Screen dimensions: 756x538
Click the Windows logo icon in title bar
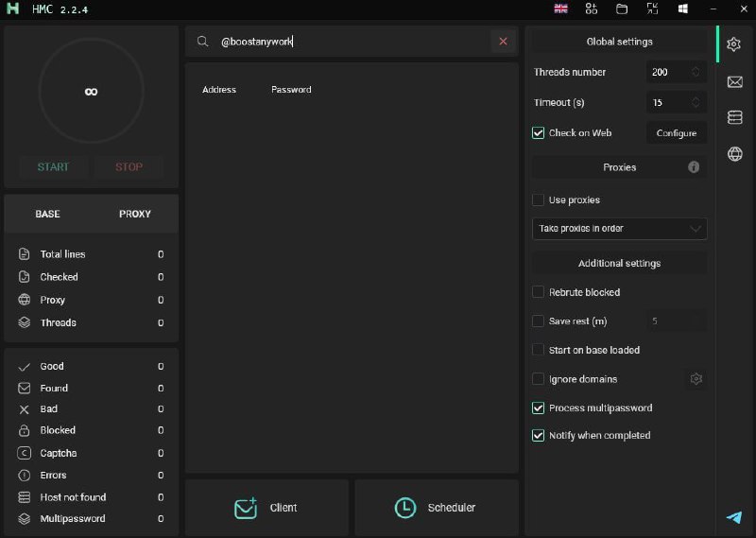click(682, 9)
